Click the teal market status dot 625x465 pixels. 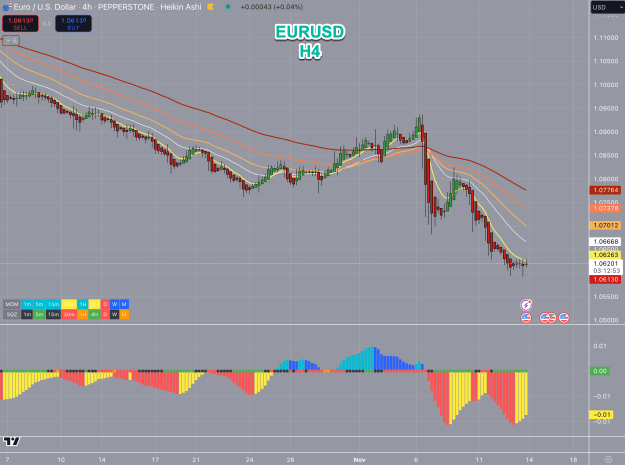click(x=228, y=7)
